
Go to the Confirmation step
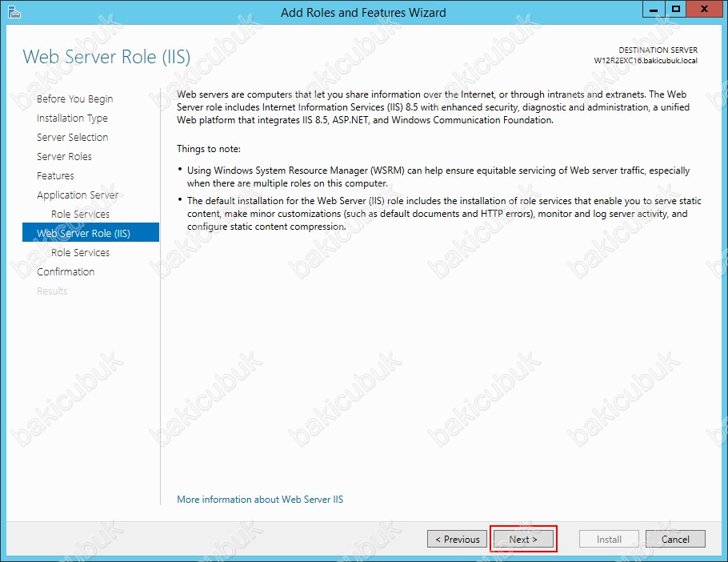66,271
